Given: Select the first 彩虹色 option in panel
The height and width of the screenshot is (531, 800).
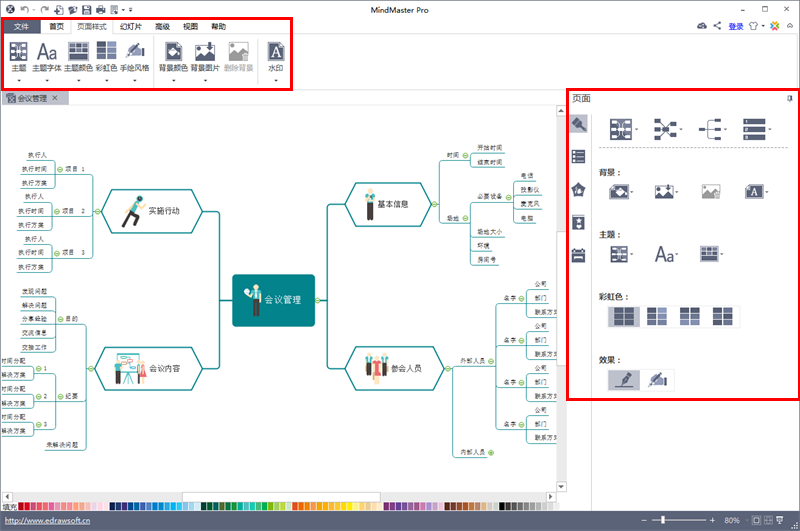Looking at the screenshot, I should 623,316.
